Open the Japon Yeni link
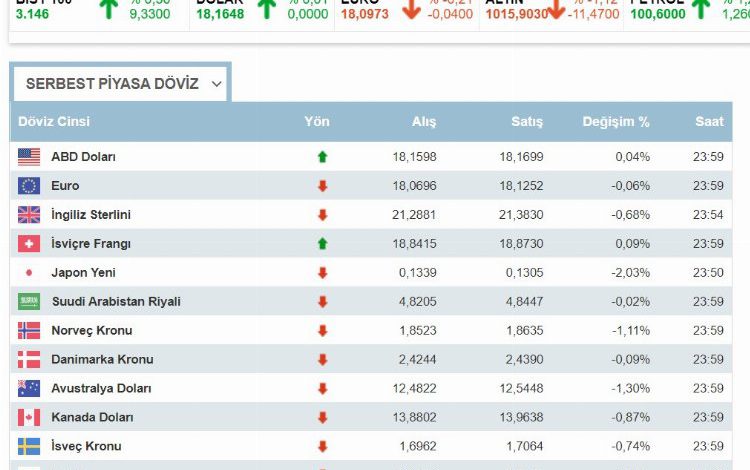Screen dimensions: 750x470 click(x=83, y=273)
